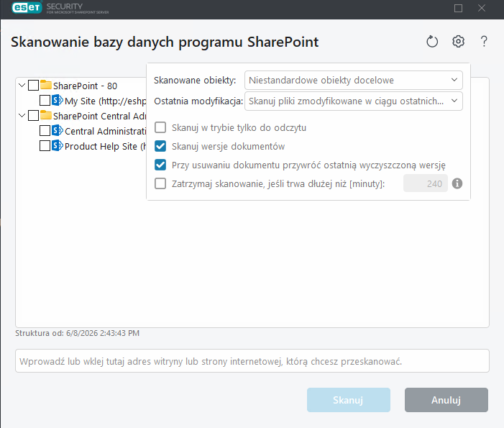Collapse the SharePoint - 80 tree node

22,85
